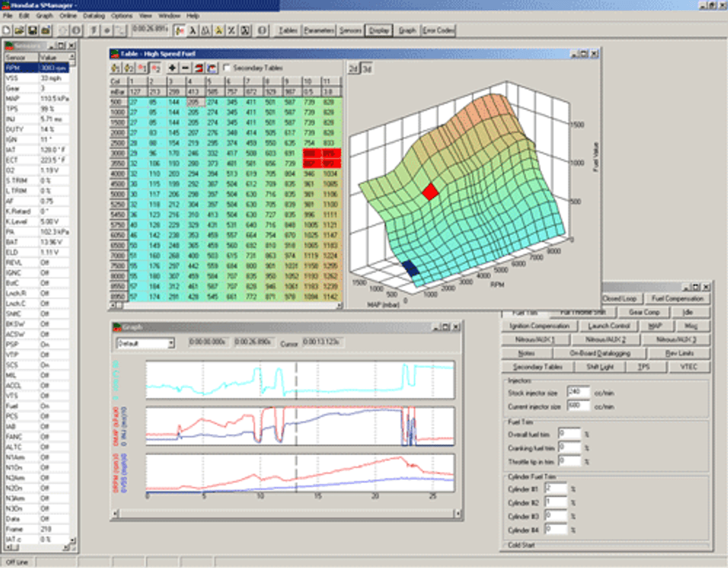Select the VTEC tab
Image resolution: width=728 pixels, height=568 pixels.
coord(689,367)
